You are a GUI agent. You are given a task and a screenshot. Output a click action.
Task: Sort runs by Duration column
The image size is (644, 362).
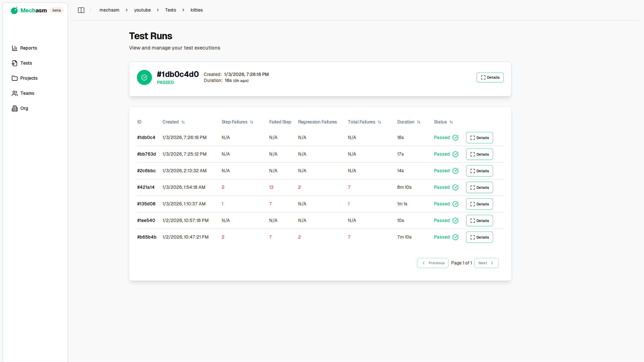point(419,122)
